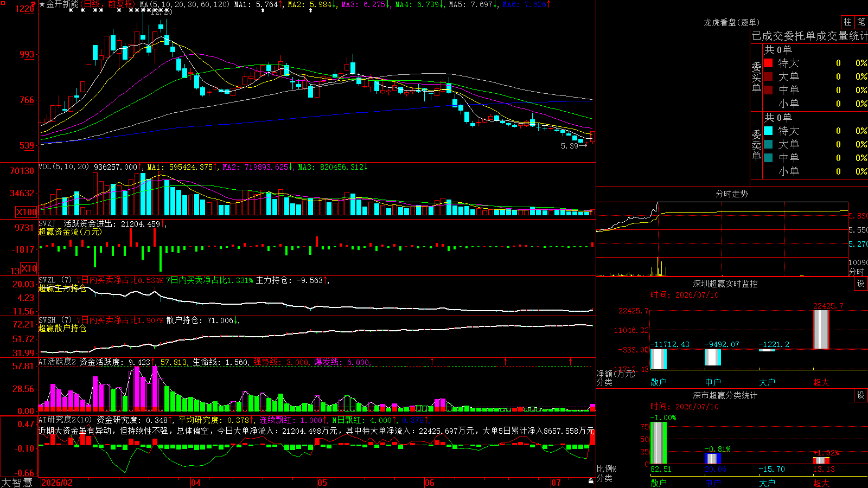Click the 超大 bar in 深圳超赢实时监控 chart
Screen dimensions: 868x488
[x=821, y=329]
